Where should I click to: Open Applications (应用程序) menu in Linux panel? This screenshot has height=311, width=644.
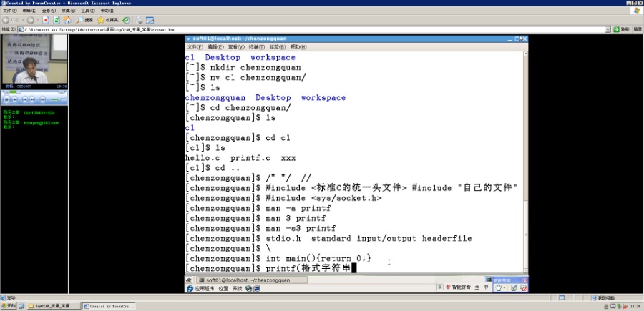[201, 288]
